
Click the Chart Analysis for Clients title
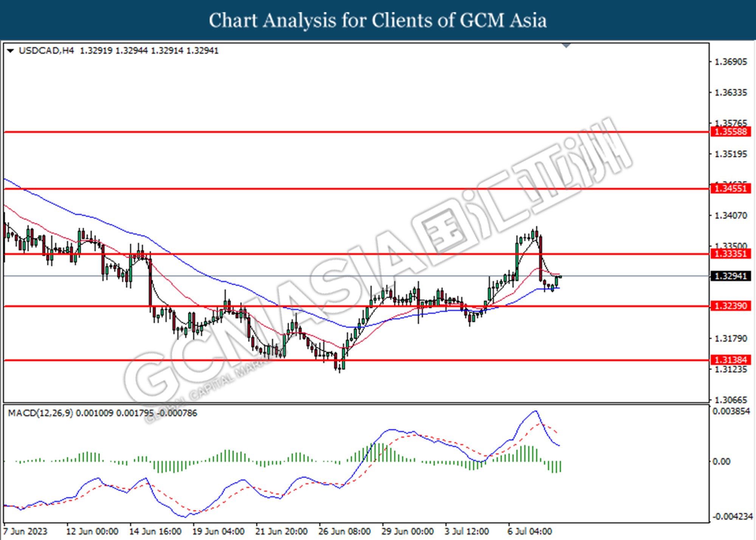[378, 20]
